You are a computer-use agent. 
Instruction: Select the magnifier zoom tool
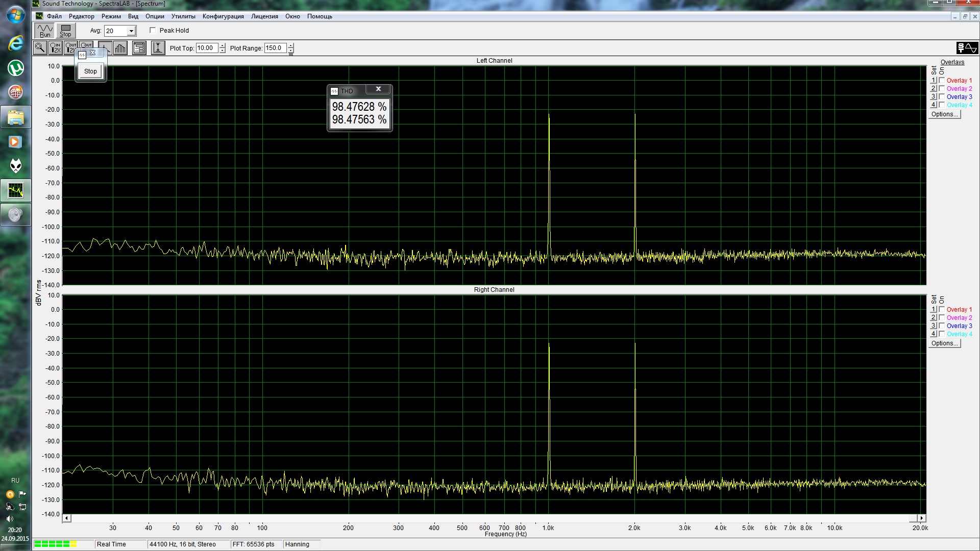[40, 48]
